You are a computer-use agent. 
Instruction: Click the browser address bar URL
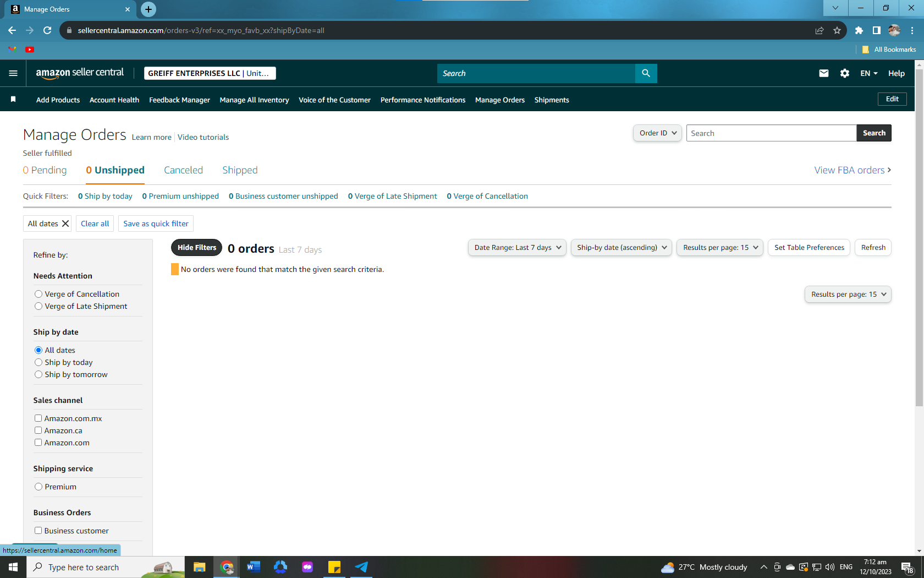click(x=201, y=30)
